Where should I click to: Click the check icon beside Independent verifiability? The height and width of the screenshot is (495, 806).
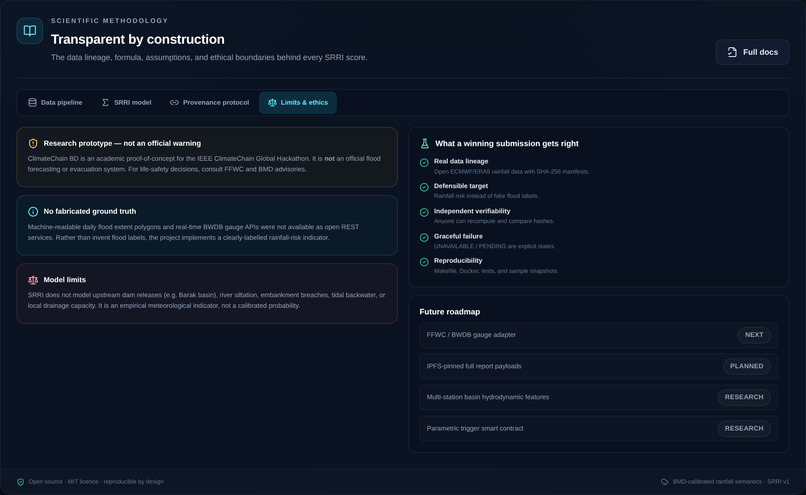424,212
